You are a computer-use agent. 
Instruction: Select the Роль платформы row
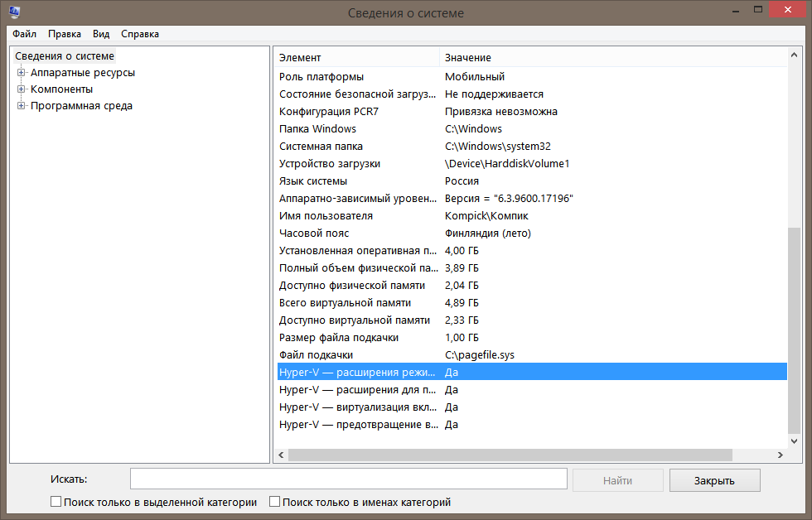pos(532,76)
